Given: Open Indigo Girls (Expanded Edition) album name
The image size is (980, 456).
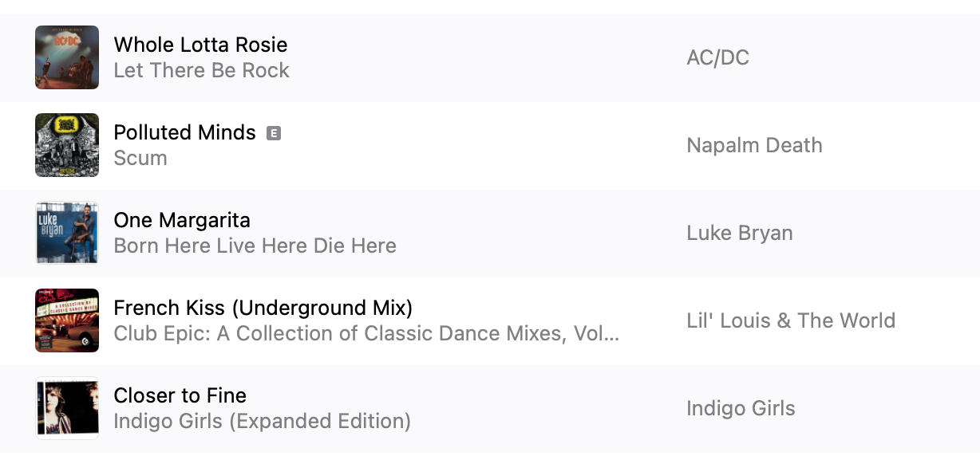Looking at the screenshot, I should click(262, 421).
